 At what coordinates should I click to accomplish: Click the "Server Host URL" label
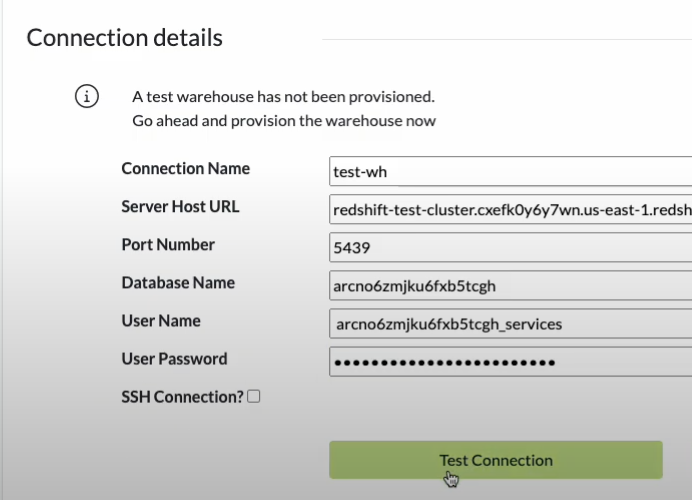coord(180,207)
